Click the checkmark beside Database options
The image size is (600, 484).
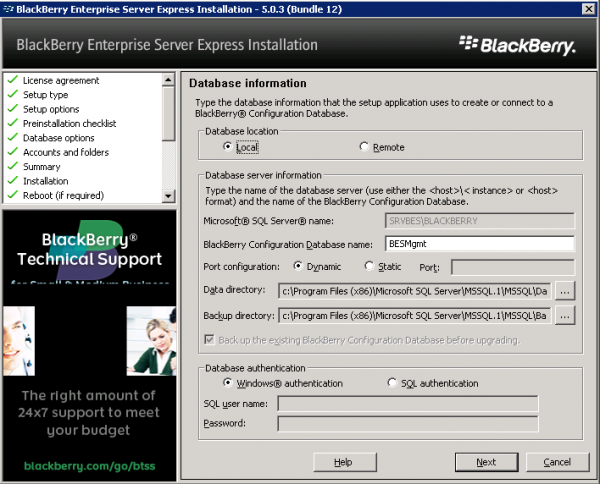coord(13,137)
